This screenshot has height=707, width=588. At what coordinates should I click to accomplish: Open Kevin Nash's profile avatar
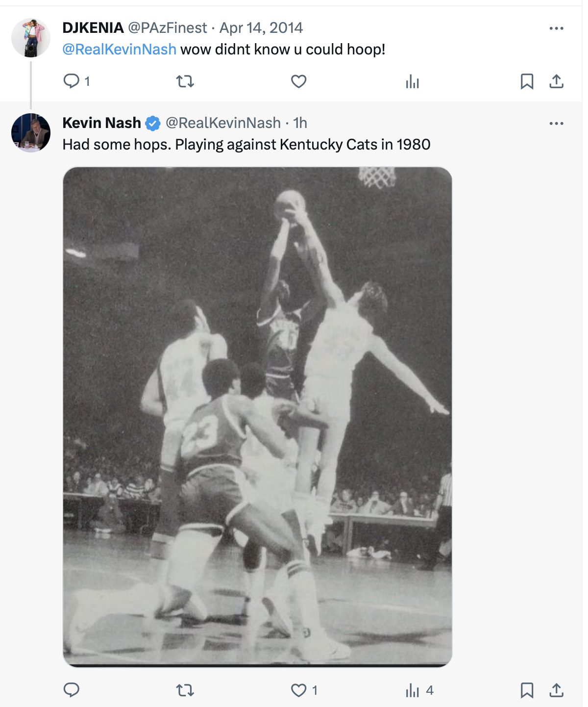pos(31,133)
